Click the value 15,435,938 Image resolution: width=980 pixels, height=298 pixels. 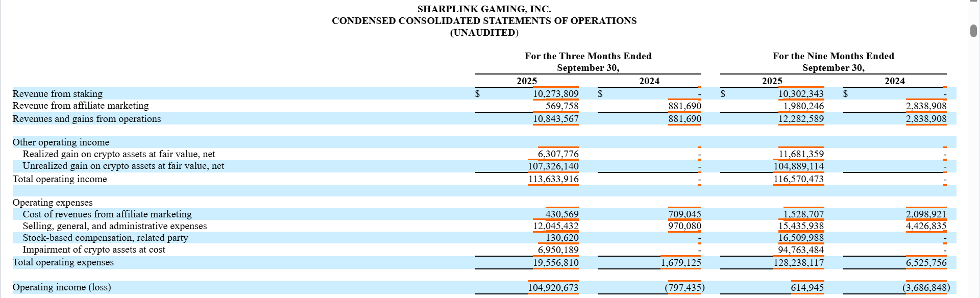(x=801, y=226)
